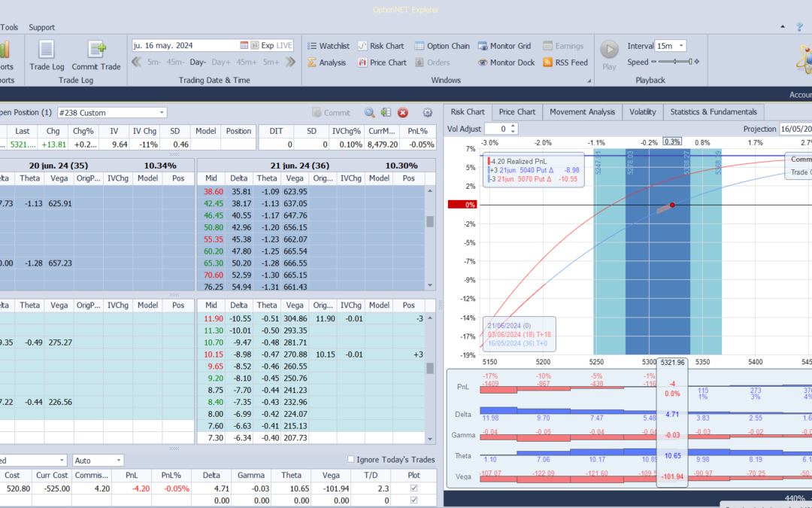Increase Vol Adjust with the up arrow

[514, 126]
